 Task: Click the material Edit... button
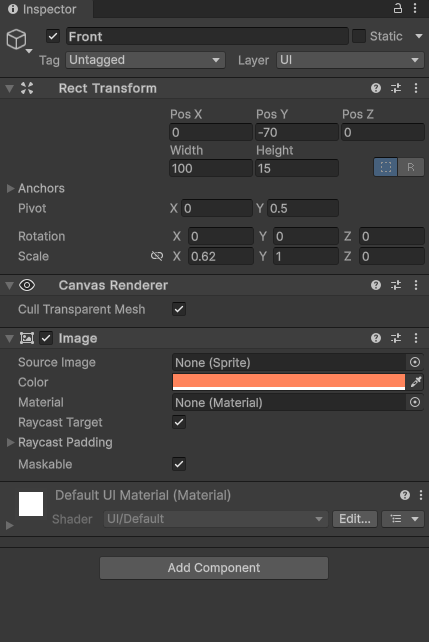point(354,519)
